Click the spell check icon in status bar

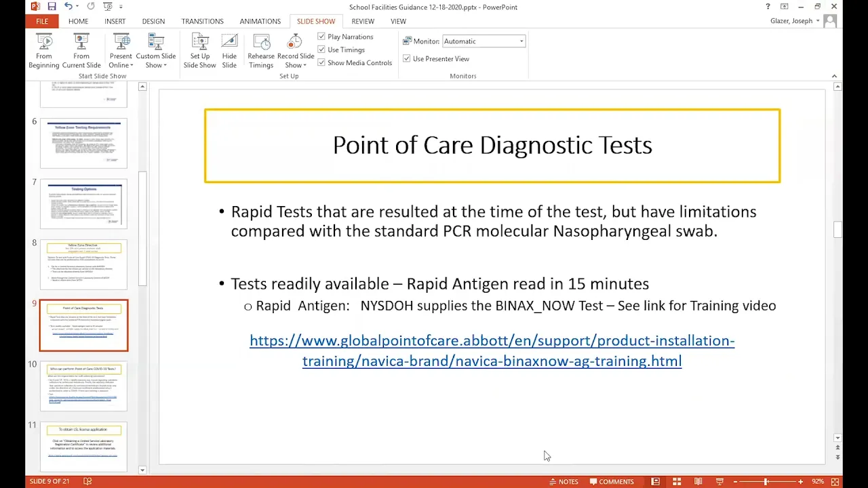click(x=87, y=481)
